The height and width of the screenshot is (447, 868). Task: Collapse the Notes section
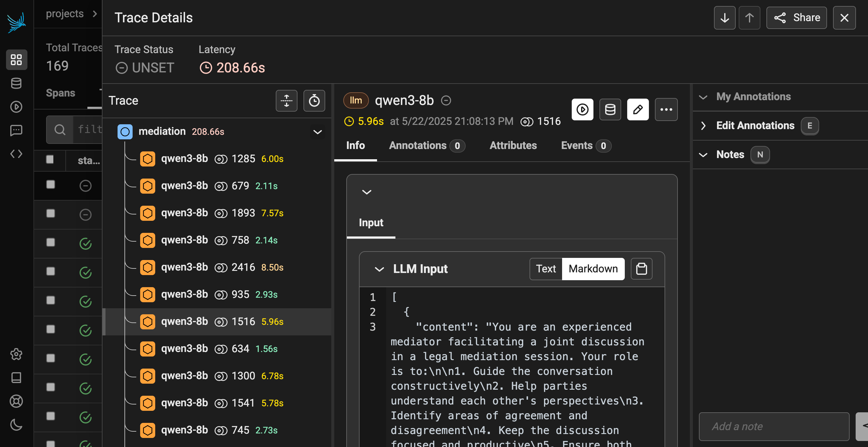(x=703, y=155)
